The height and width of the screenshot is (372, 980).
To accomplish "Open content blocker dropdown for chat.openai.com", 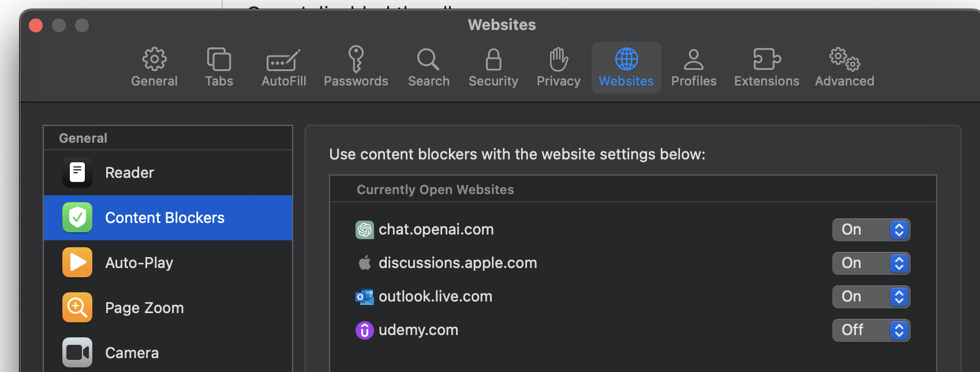I will coord(870,230).
